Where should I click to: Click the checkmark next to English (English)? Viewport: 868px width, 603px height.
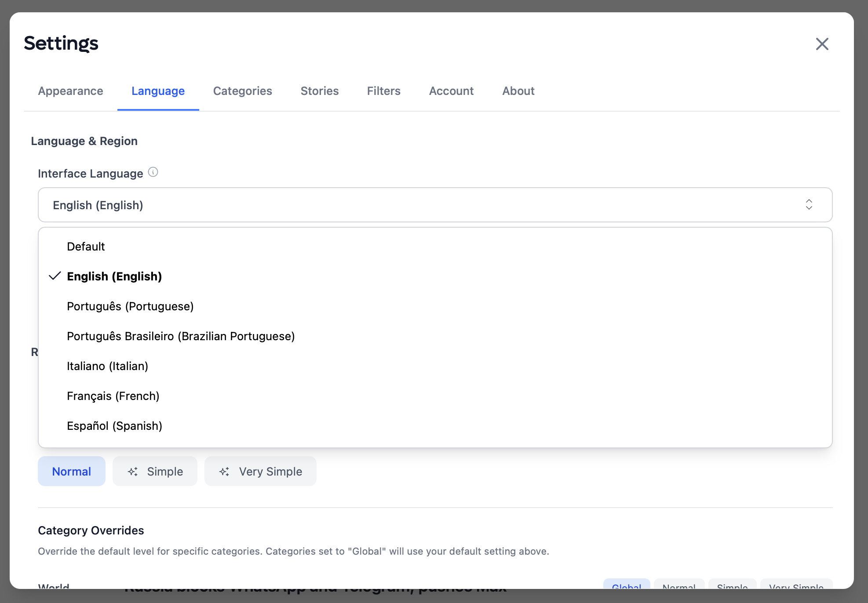click(x=55, y=276)
